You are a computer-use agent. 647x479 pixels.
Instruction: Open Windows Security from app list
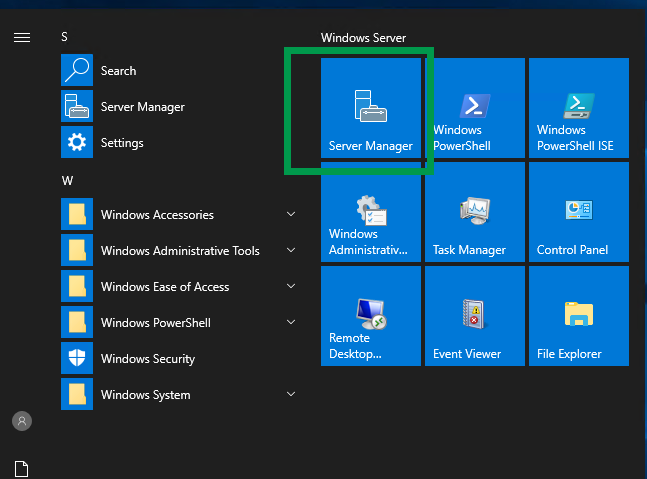click(147, 359)
